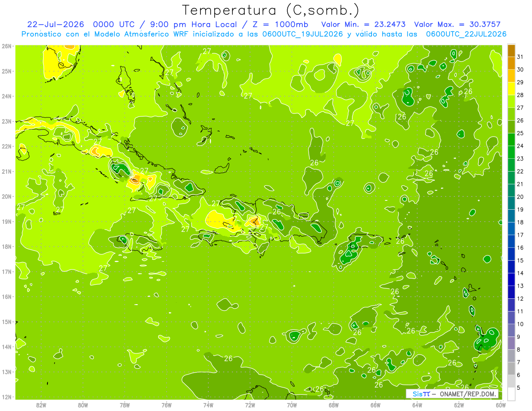Viewport: 532px width, 411px height.
Task: Click the '80W' longitude axis label
Action: [83, 405]
